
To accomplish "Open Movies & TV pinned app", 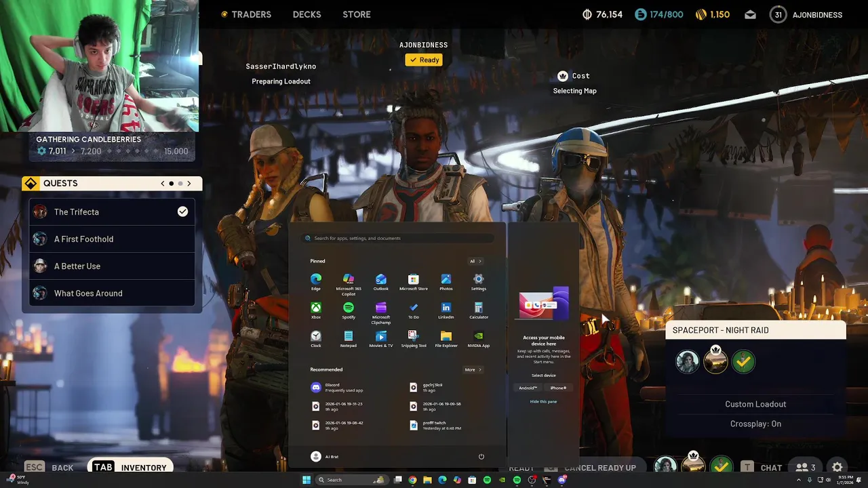I will [381, 339].
